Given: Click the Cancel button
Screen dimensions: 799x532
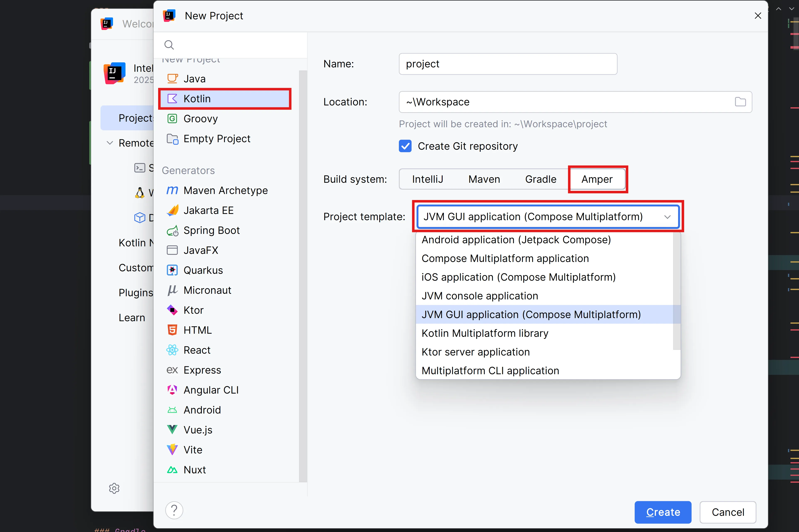Looking at the screenshot, I should click(728, 512).
